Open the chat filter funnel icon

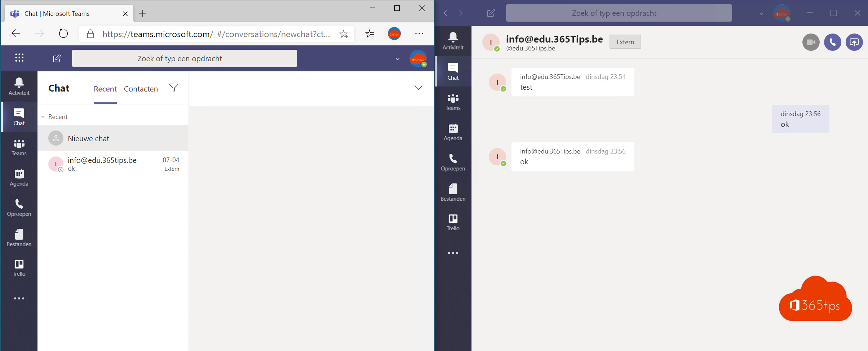(173, 88)
